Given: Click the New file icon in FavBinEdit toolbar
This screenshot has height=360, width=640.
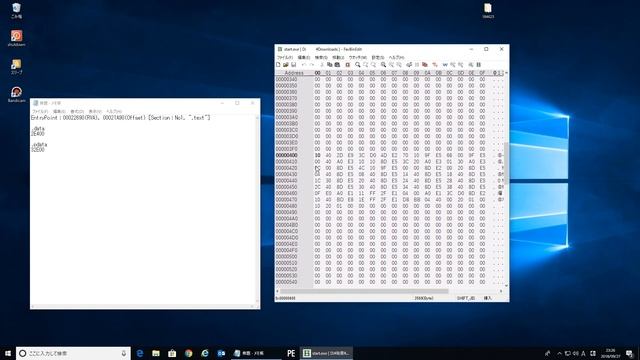Looking at the screenshot, I should point(278,64).
